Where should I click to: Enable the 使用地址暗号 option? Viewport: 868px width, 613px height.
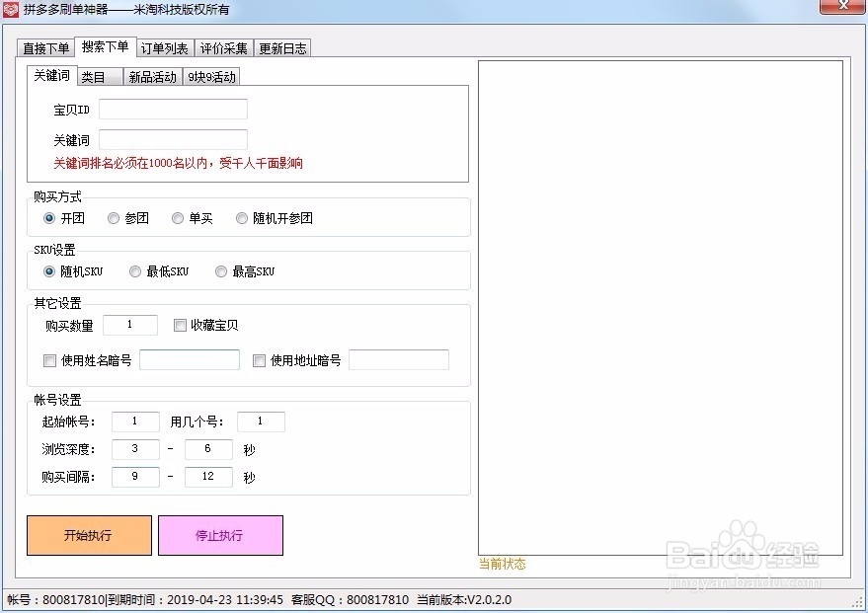259,360
